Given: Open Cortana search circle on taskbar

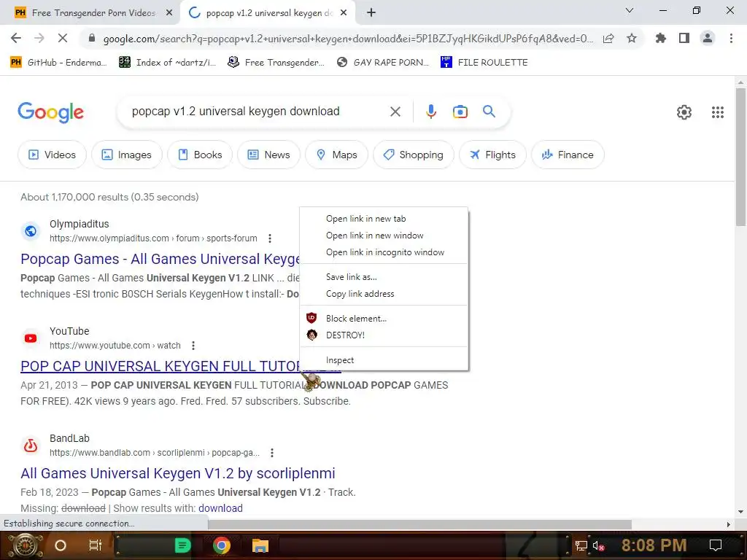Looking at the screenshot, I should pyautogui.click(x=61, y=545).
